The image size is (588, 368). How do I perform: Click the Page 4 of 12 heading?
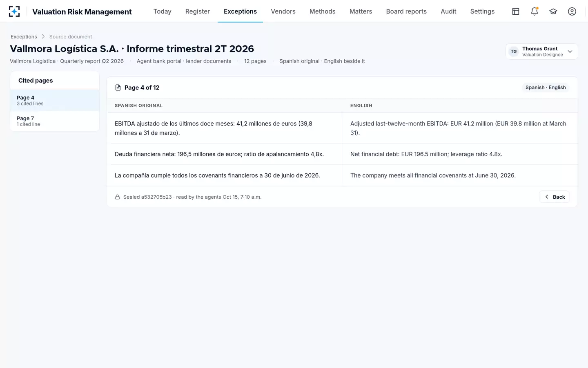(142, 88)
